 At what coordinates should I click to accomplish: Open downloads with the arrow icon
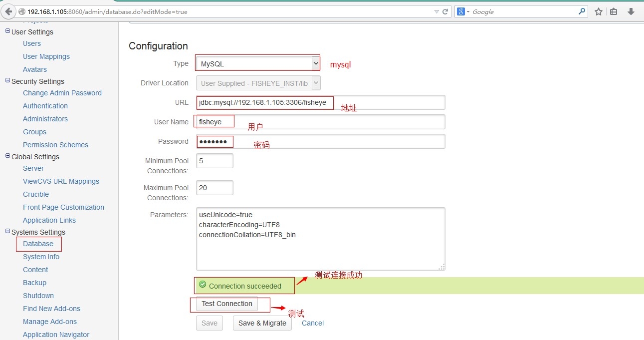(x=631, y=11)
